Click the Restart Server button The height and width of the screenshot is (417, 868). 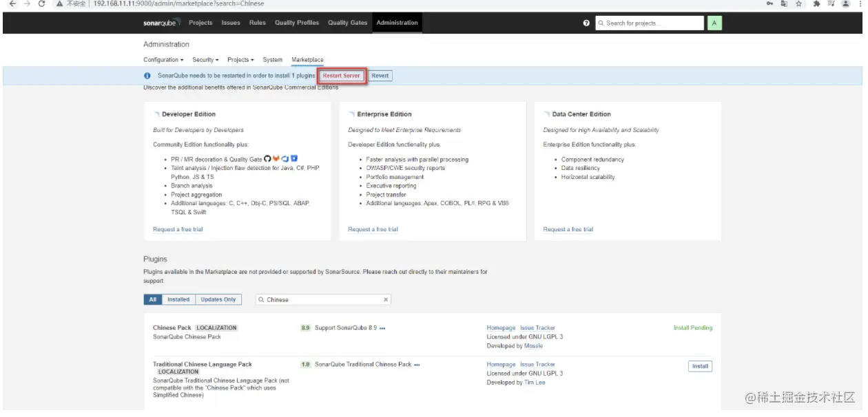(x=342, y=76)
